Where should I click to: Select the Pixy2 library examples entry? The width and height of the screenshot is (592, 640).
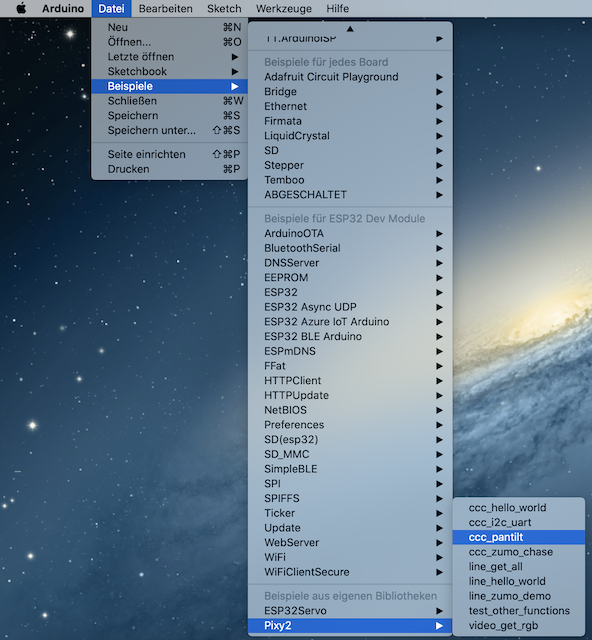350,625
